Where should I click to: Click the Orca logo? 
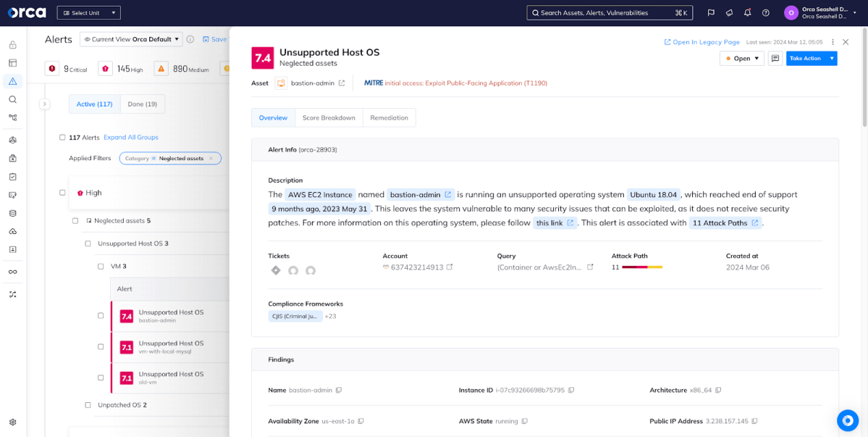click(x=27, y=12)
